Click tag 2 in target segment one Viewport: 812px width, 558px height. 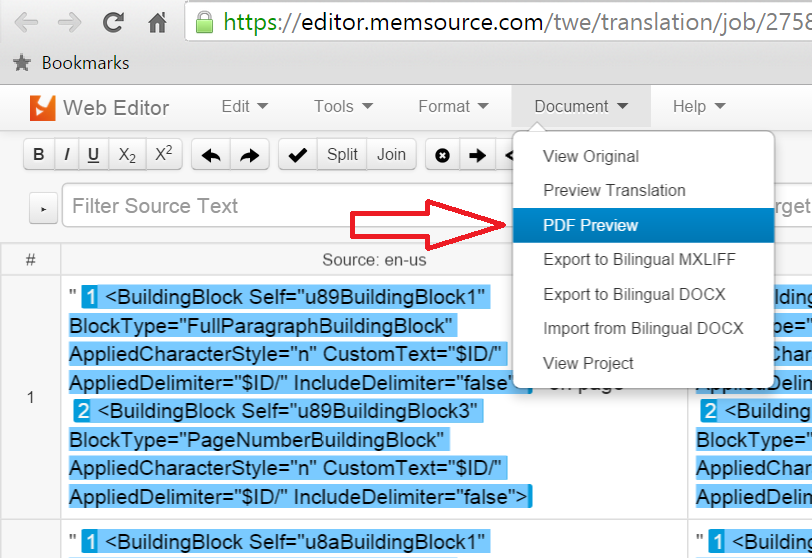709,411
